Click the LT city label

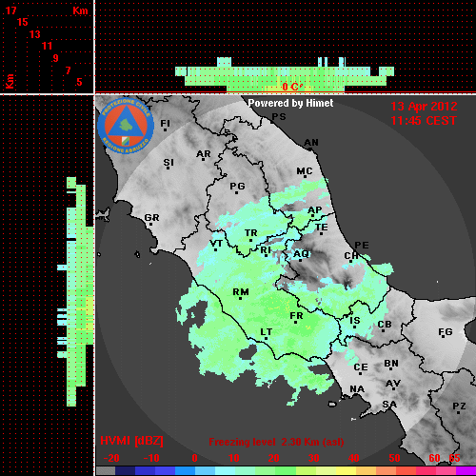(x=267, y=332)
